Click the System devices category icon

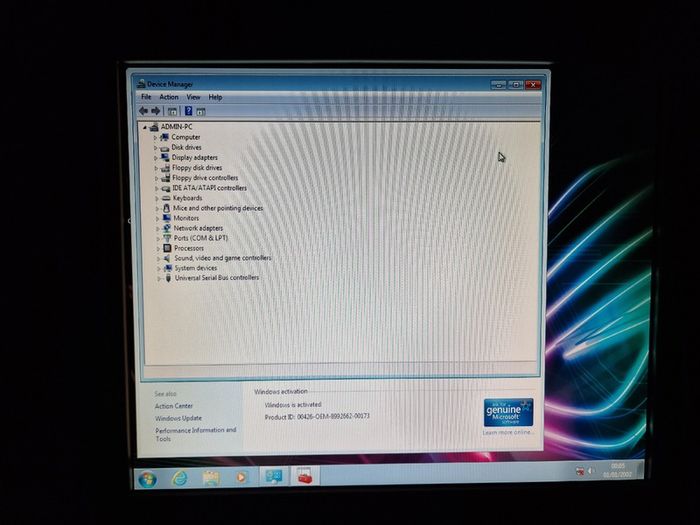point(168,268)
